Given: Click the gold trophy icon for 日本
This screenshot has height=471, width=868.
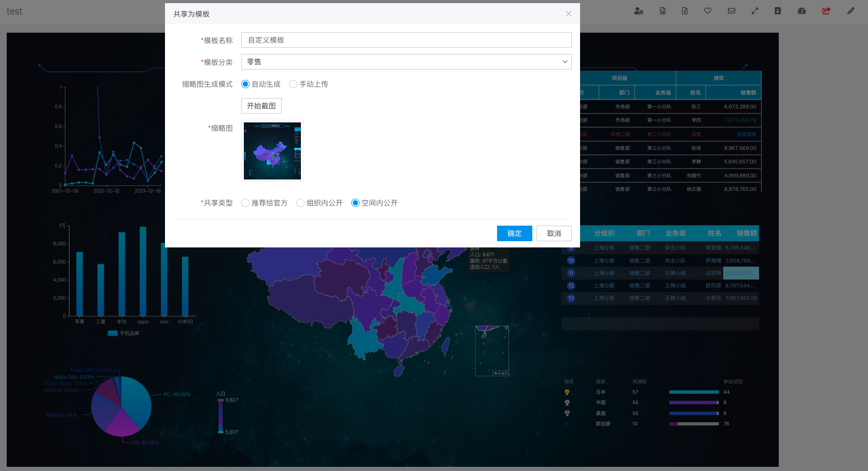Looking at the screenshot, I should pos(567,392).
